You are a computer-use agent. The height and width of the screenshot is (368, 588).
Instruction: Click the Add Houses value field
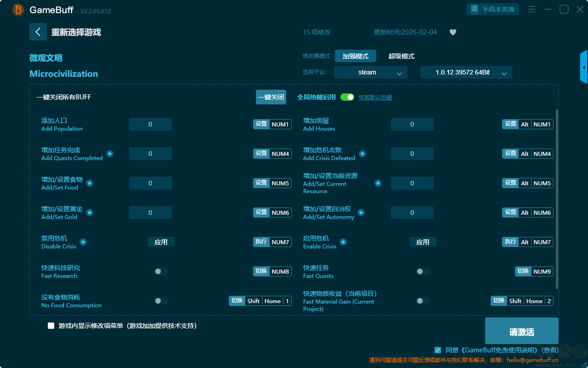pyautogui.click(x=412, y=124)
